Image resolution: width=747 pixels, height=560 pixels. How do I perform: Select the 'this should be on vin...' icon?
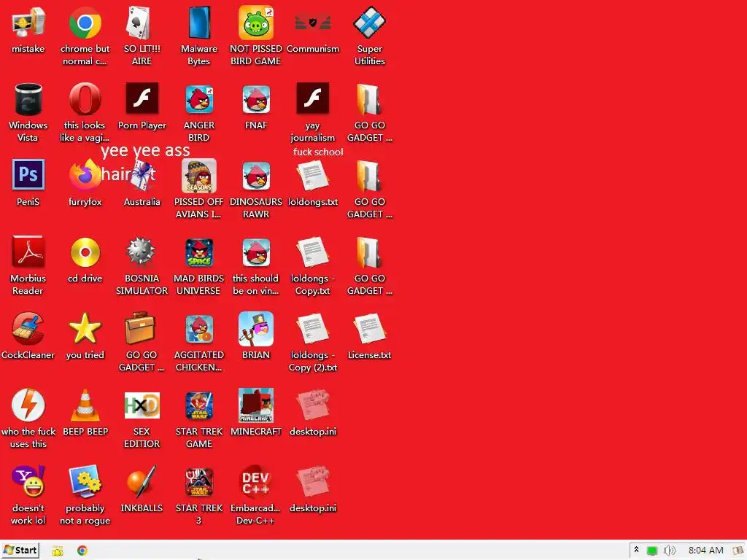(256, 252)
